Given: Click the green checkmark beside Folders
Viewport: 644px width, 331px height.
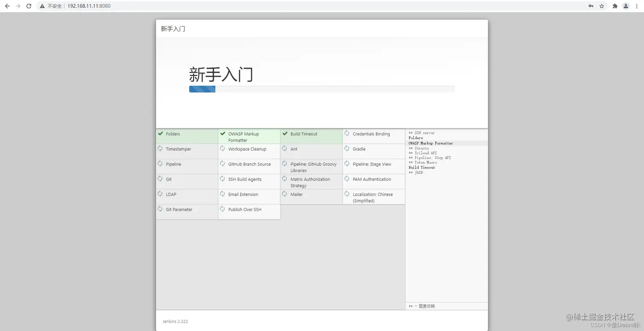Looking at the screenshot, I should (x=160, y=134).
